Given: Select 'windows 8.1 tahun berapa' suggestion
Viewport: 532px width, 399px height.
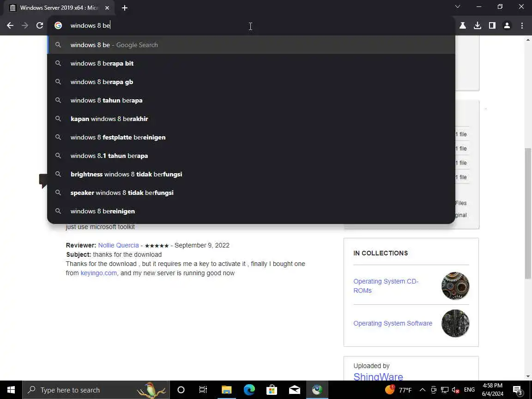Looking at the screenshot, I should point(251,156).
